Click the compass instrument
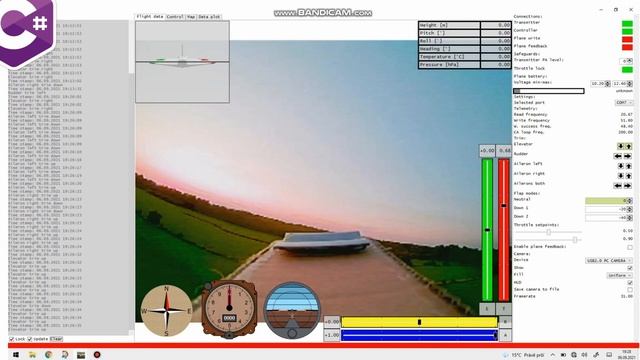The width and height of the screenshot is (640, 360). coord(167,311)
